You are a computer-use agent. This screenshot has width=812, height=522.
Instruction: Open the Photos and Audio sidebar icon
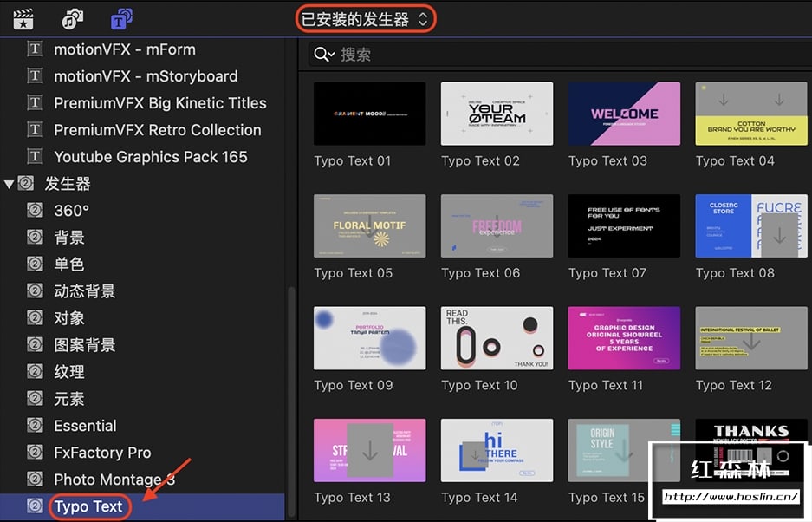pyautogui.click(x=73, y=19)
